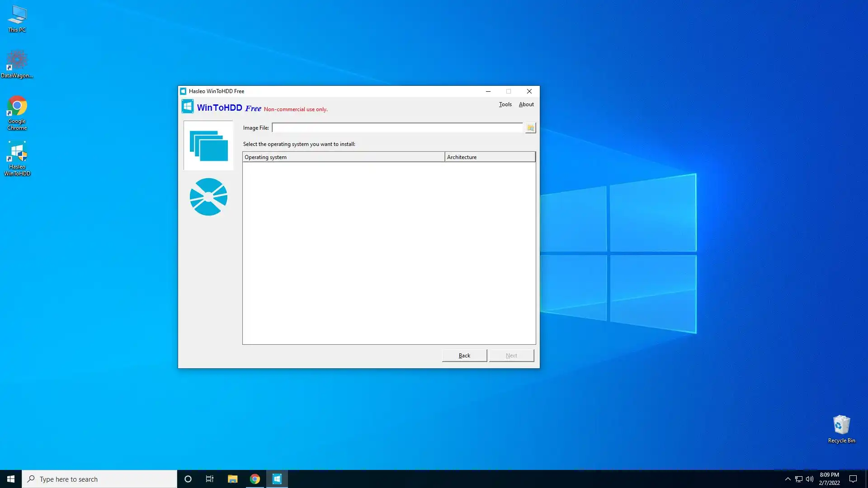Click the Architecture column header
This screenshot has height=488, width=868.
tap(490, 157)
